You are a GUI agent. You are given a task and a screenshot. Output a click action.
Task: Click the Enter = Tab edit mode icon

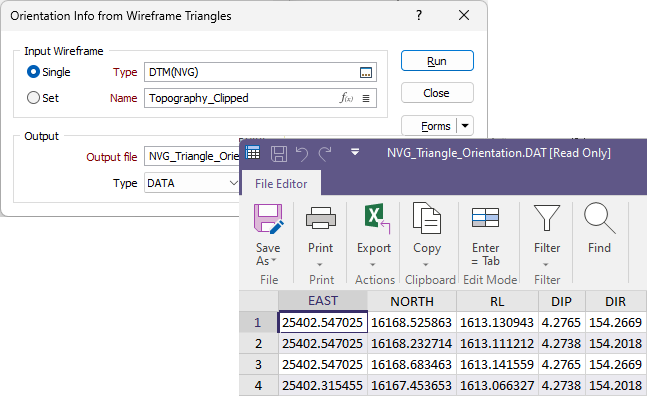tap(485, 217)
